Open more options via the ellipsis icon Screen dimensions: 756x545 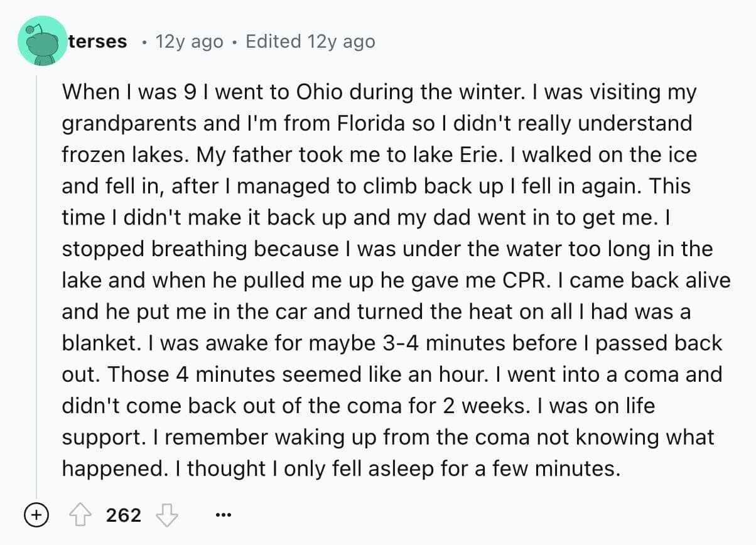224,515
